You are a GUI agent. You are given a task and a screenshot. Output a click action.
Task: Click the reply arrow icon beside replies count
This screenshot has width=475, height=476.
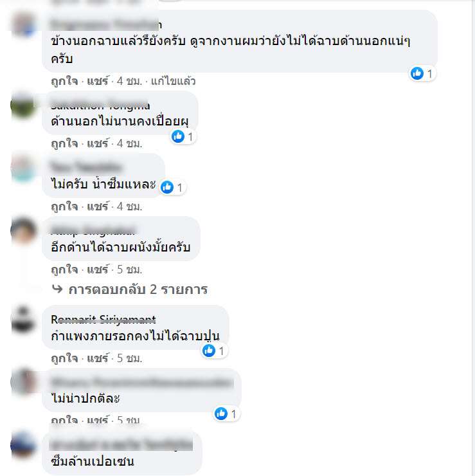57,289
